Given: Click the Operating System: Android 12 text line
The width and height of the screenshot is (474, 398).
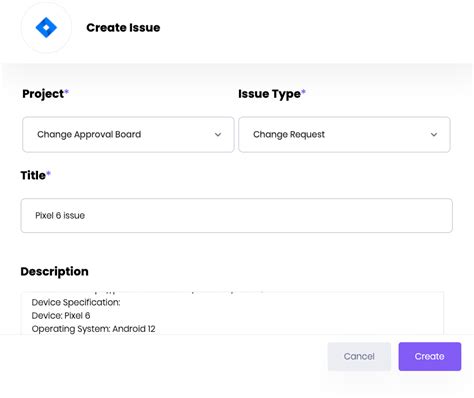Looking at the screenshot, I should [93, 329].
